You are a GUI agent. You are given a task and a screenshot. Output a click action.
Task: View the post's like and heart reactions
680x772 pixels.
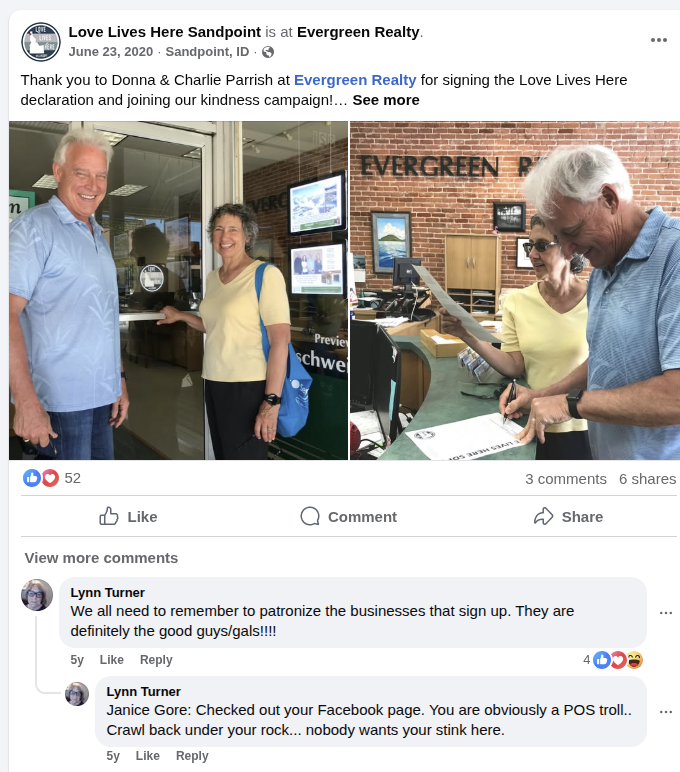tap(52, 478)
